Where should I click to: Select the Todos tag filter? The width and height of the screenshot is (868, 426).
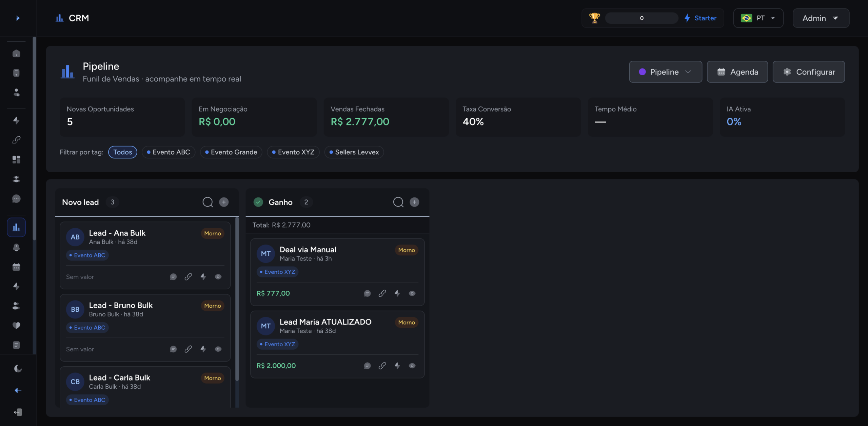tap(122, 152)
